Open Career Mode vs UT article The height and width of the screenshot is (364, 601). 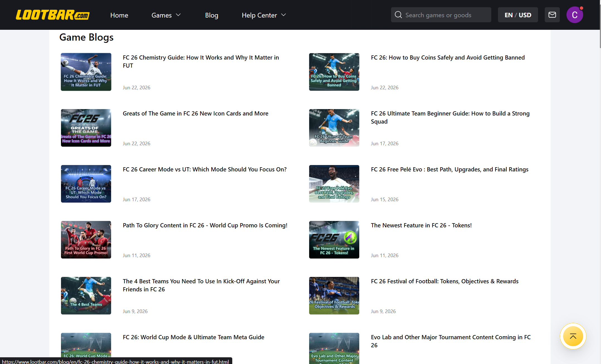coord(205,169)
